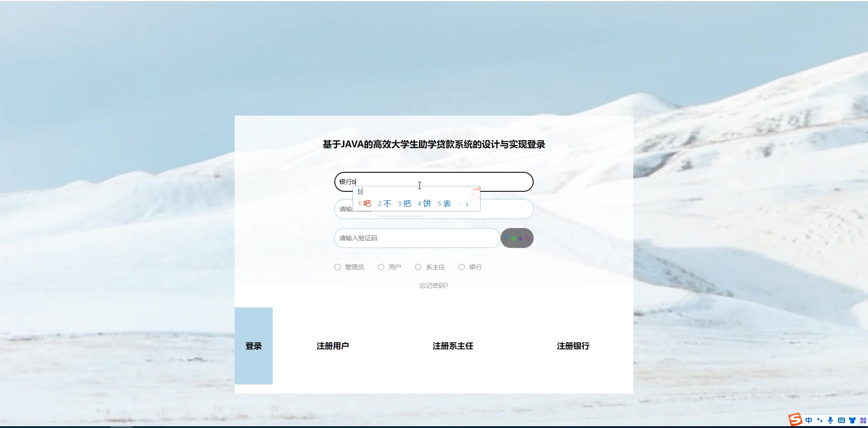Screen dimensions: 868x428
Task: Open 注册银行 registration
Action: [573, 346]
